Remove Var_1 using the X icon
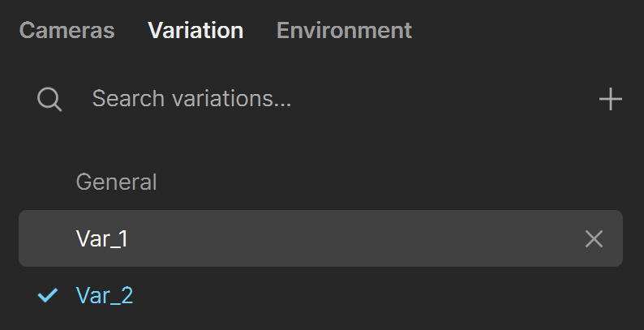This screenshot has height=330, width=644. 594,239
